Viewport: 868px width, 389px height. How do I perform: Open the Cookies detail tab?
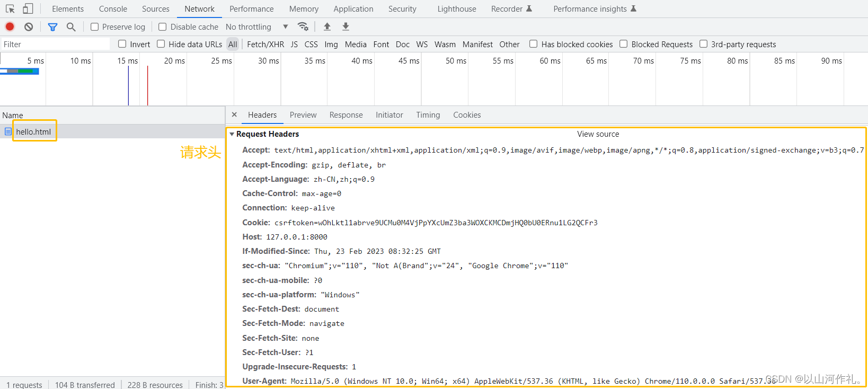click(x=467, y=115)
